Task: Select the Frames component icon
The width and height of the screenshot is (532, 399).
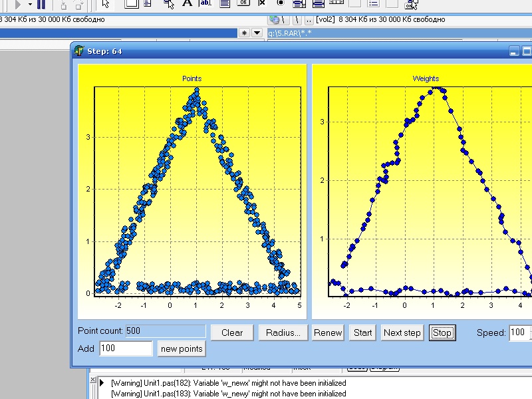Action: pyautogui.click(x=131, y=3)
